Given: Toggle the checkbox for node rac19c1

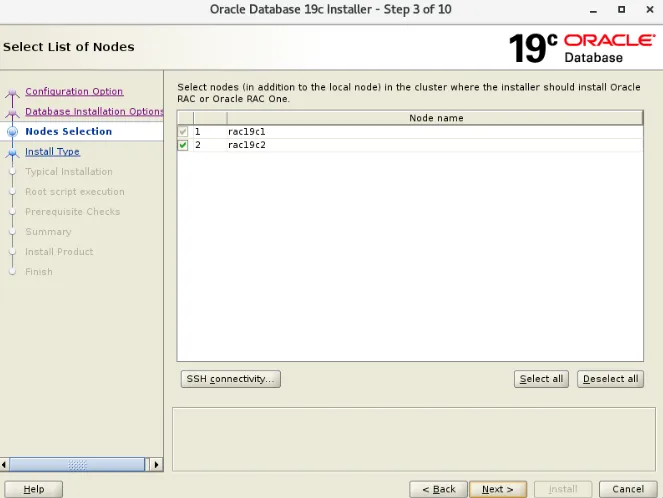Looking at the screenshot, I should [x=183, y=131].
